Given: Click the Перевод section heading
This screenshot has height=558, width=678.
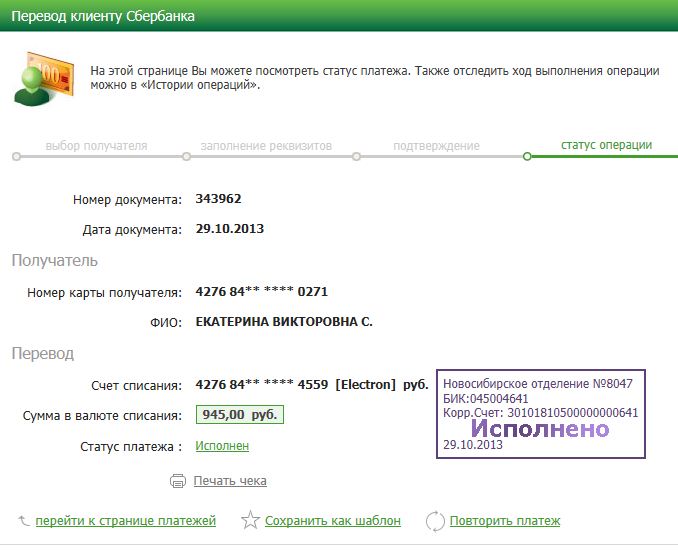Looking at the screenshot, I should (43, 353).
